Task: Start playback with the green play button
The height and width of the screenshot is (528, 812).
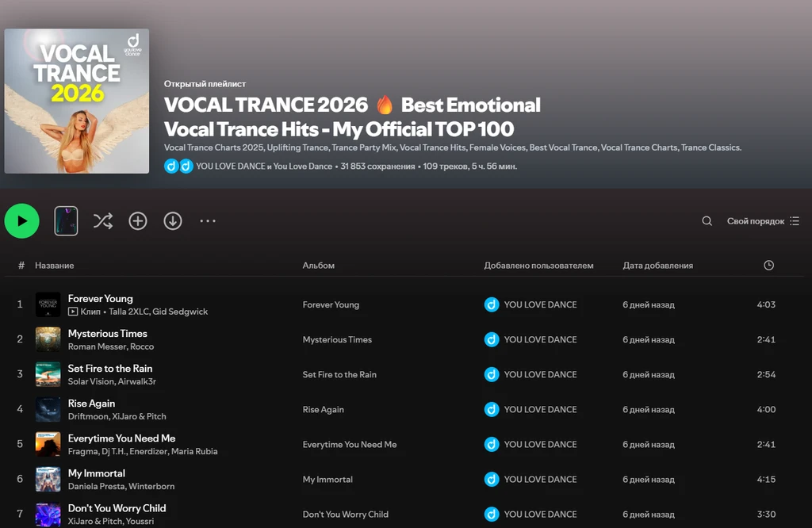Action: pos(21,221)
